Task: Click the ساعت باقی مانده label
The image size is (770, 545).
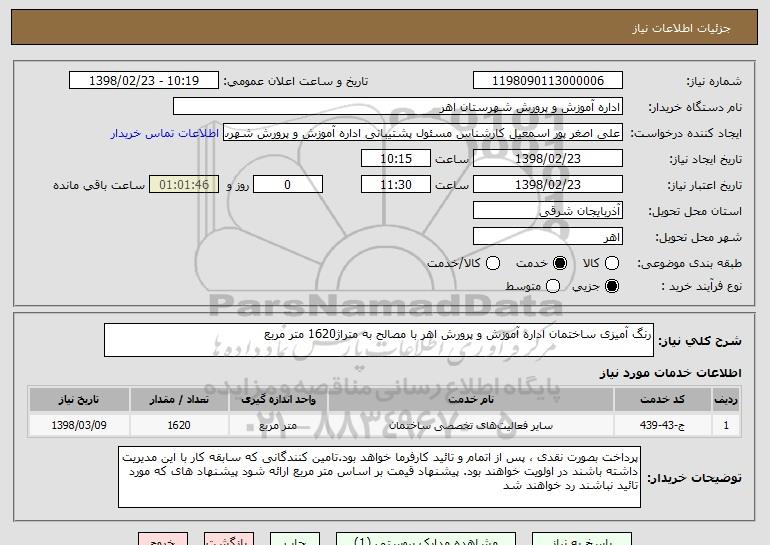Action: (x=99, y=185)
